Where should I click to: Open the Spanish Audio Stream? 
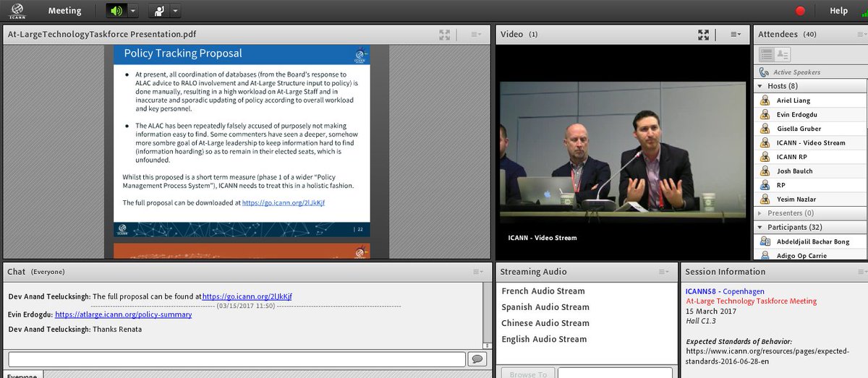pos(545,307)
